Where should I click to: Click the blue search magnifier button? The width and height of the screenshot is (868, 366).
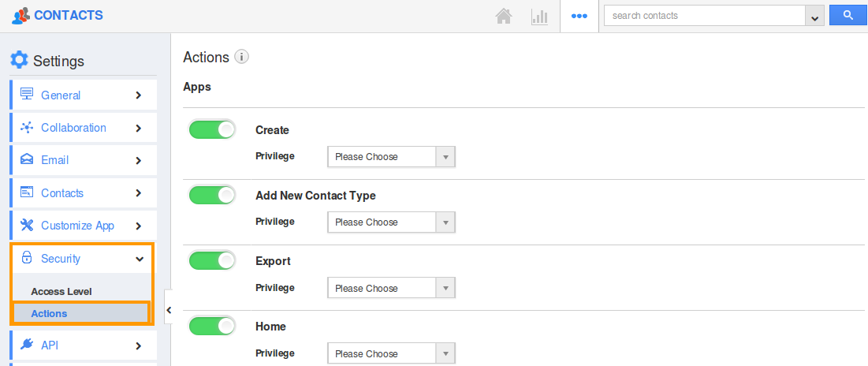click(x=848, y=15)
